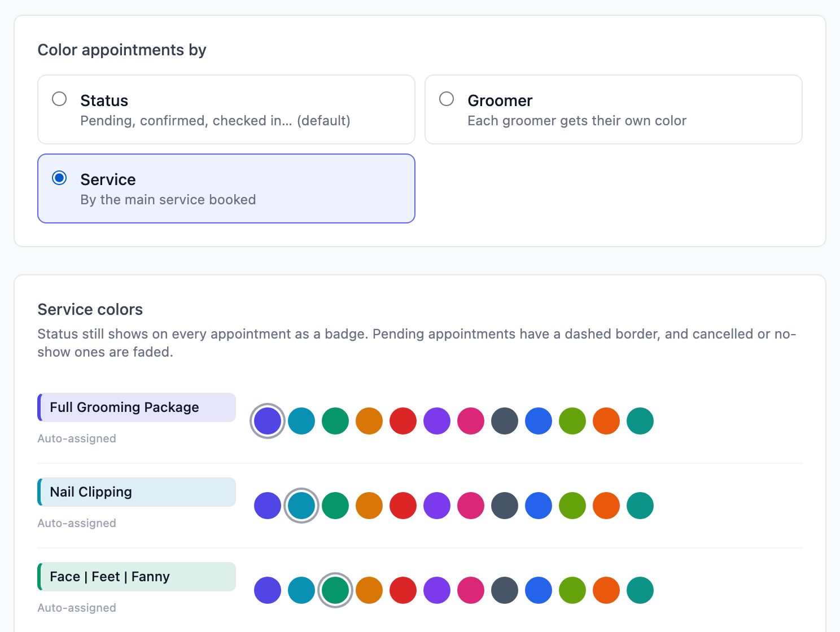Pick indigo swatch for Full Grooming Package
This screenshot has width=840, height=632.
pyautogui.click(x=268, y=421)
